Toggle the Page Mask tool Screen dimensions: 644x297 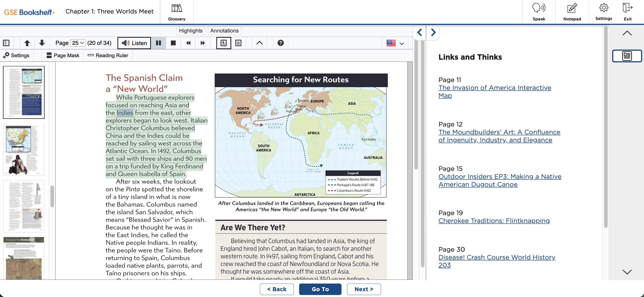coord(63,55)
